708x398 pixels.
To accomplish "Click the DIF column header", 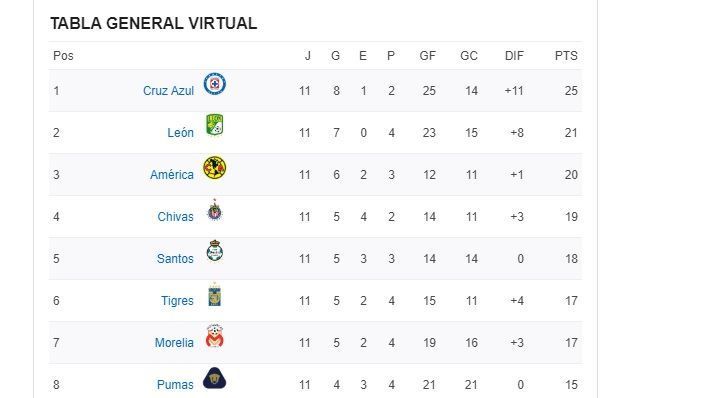I will 514,56.
